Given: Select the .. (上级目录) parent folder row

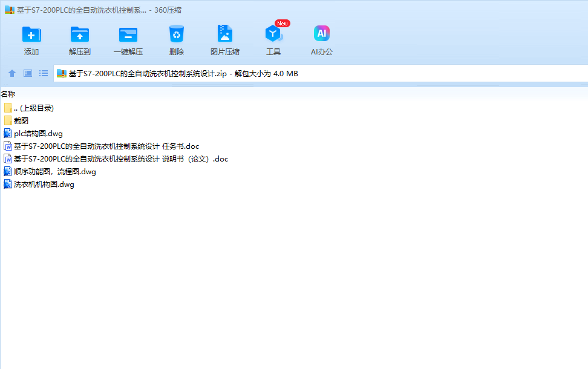Looking at the screenshot, I should (29, 108).
